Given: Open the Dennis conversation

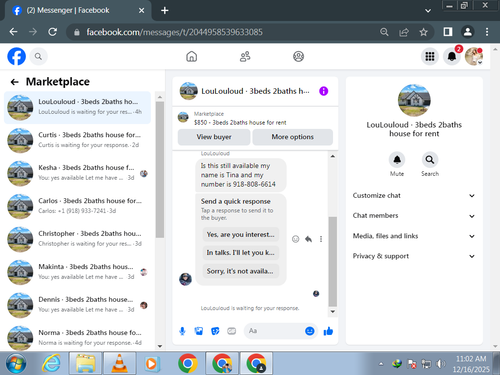Looking at the screenshot, I should 77,305.
